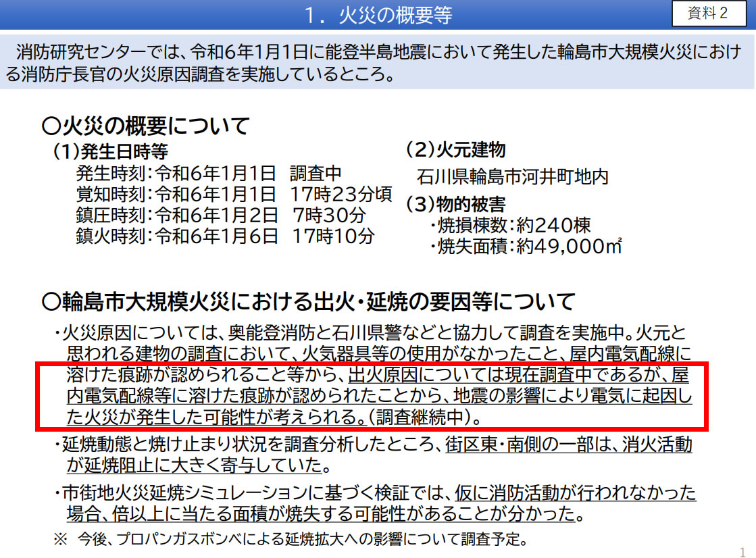Viewport: 756px width, 558px height.
Task: Click heading '○火災の概要について'
Action: (x=146, y=126)
